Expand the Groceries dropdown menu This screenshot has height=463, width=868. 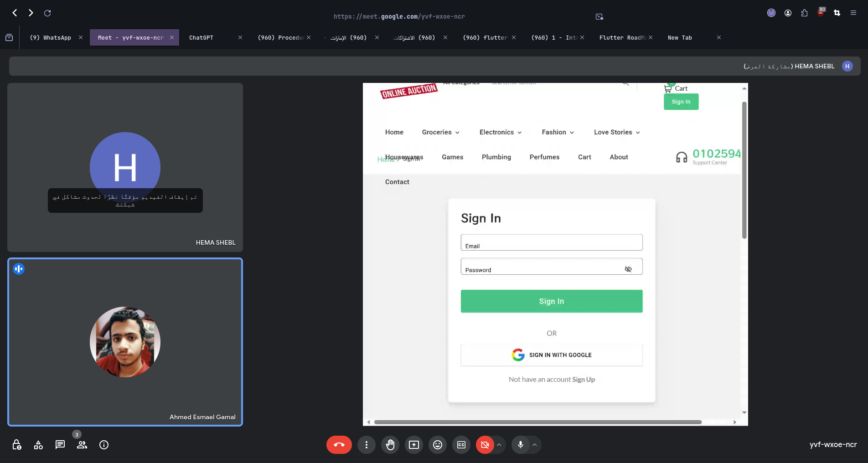pos(441,132)
